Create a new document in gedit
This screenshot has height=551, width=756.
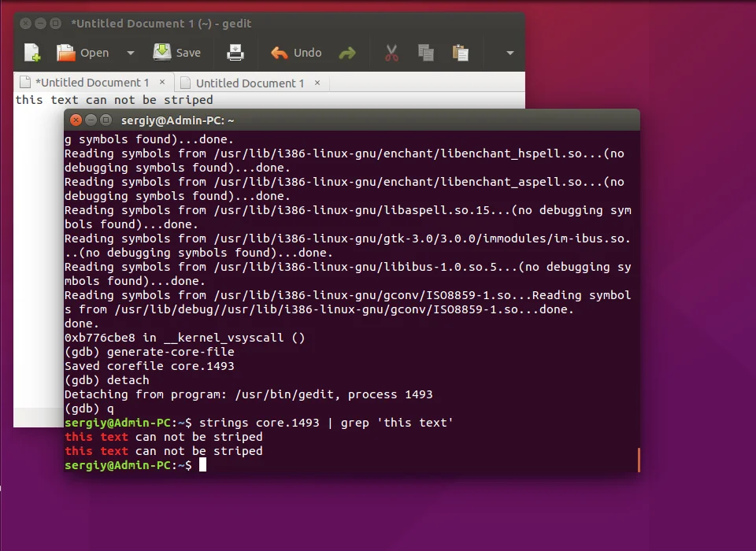pos(32,53)
